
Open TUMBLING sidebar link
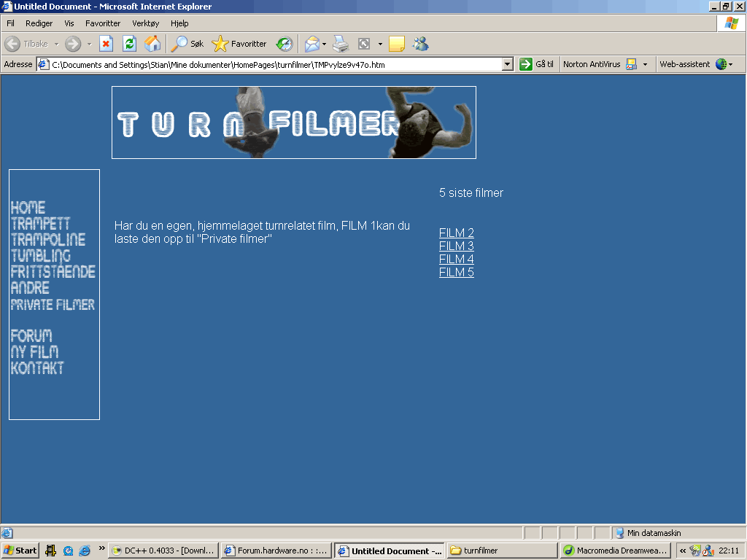click(41, 256)
